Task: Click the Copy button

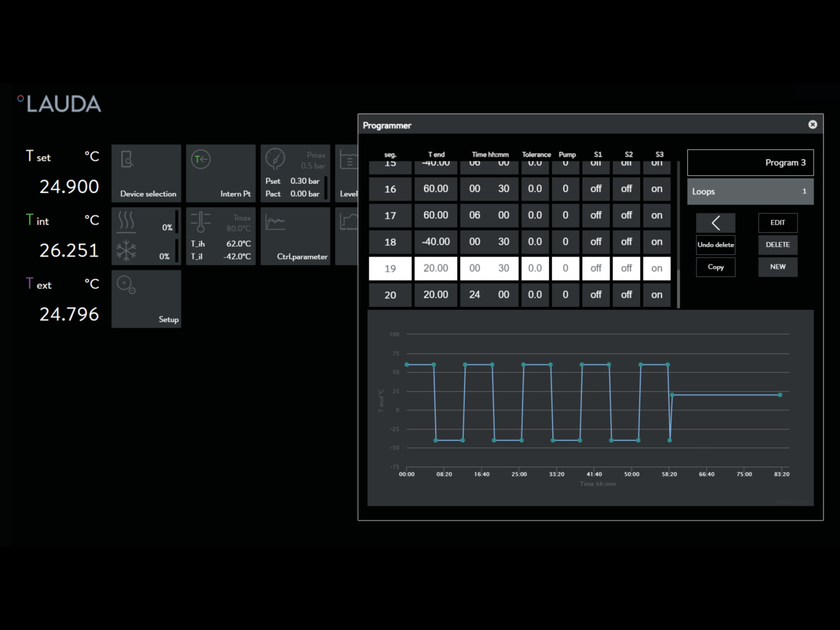Action: click(x=715, y=267)
